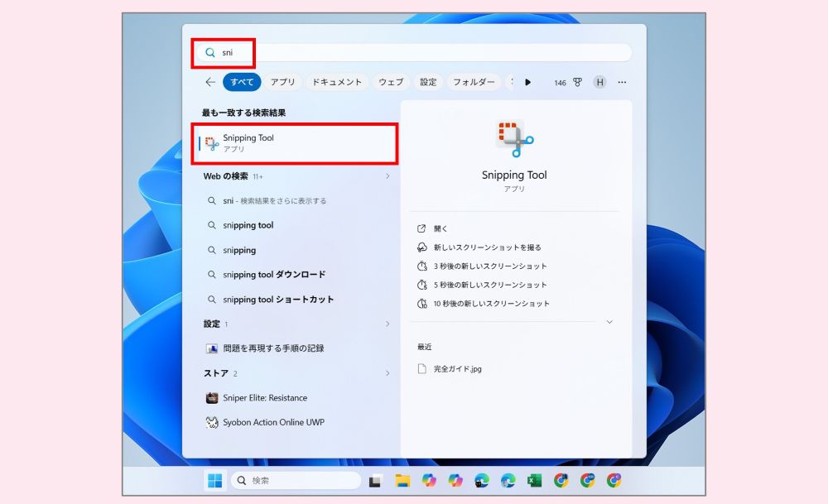This screenshot has height=504, width=828.
Task: Show more filter tabs with the play arrow
Action: [x=527, y=82]
